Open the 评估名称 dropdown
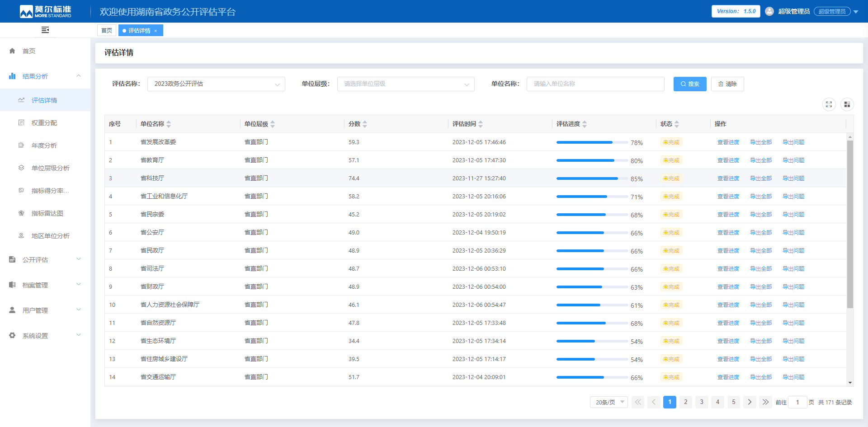Viewport: 868px width, 427px height. tap(216, 84)
